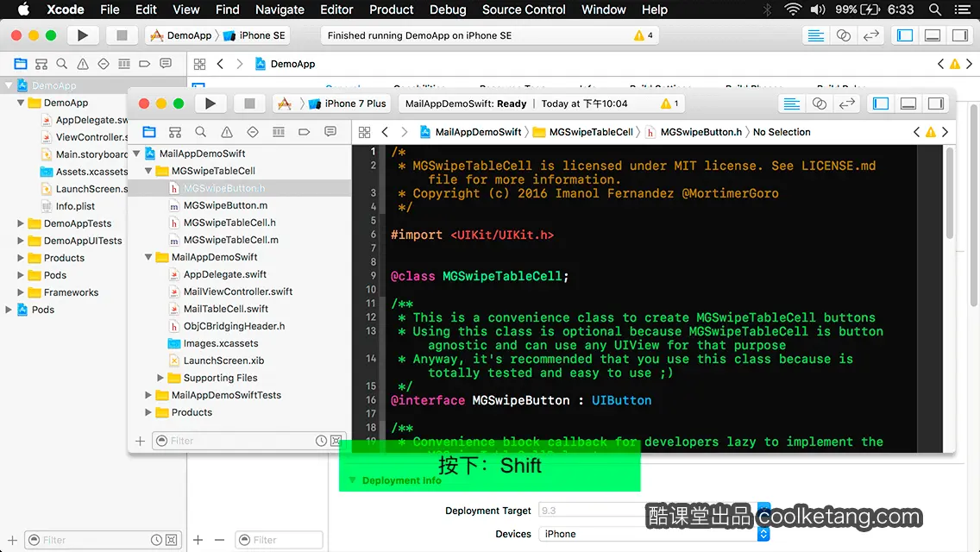The height and width of the screenshot is (552, 980).
Task: Open related items grid in inner jump bar
Action: (364, 132)
